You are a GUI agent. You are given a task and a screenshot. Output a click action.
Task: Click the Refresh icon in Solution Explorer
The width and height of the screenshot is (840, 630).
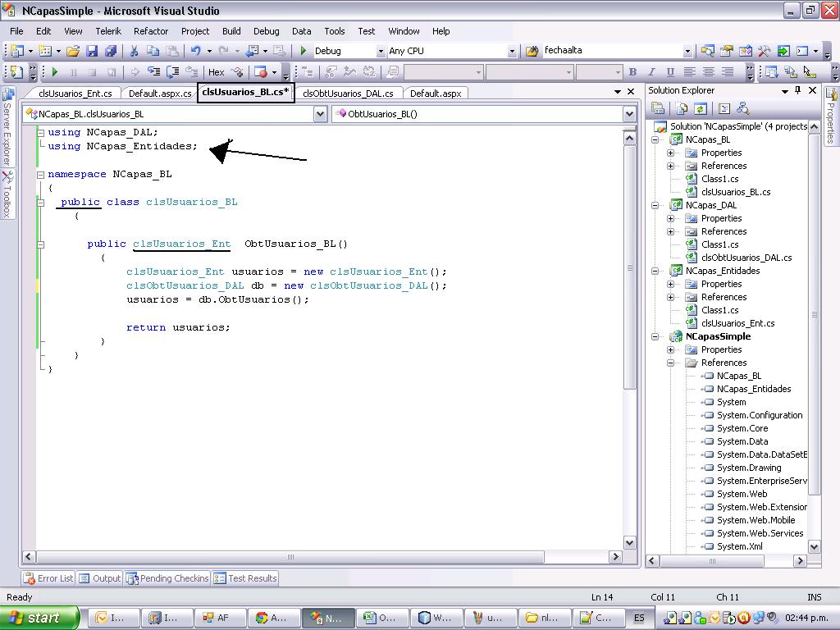701,108
